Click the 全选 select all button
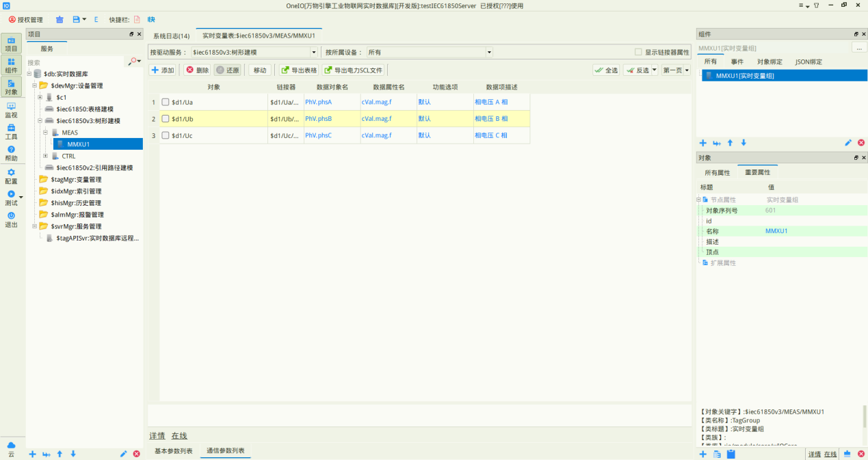Image resolution: width=868 pixels, height=460 pixels. coord(606,70)
